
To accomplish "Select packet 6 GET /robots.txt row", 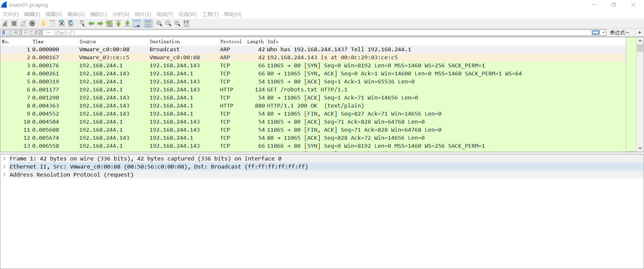I will tap(313, 89).
